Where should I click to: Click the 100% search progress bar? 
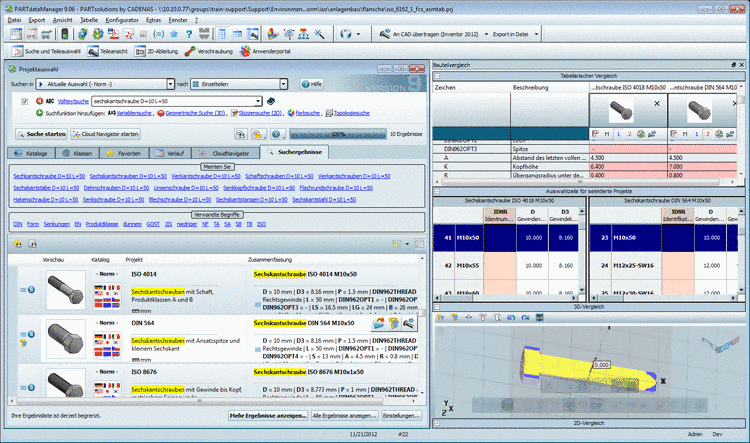coord(338,134)
